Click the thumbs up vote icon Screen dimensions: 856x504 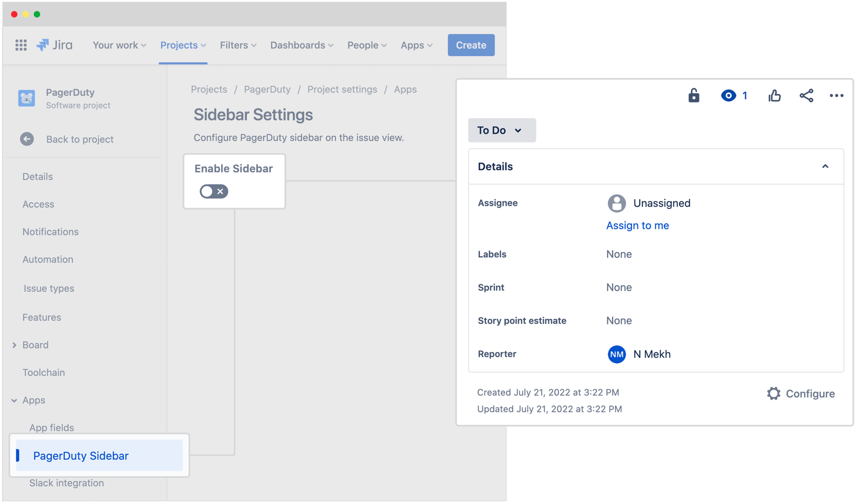(x=774, y=95)
